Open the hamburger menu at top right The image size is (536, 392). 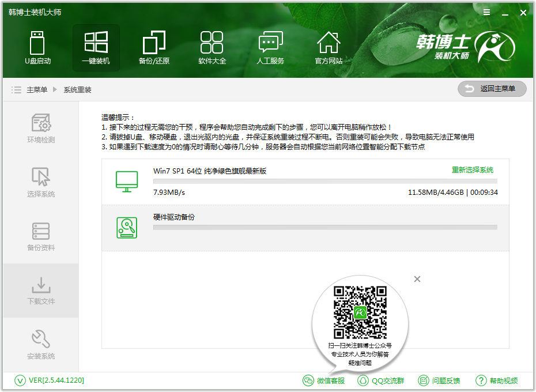coord(486,12)
